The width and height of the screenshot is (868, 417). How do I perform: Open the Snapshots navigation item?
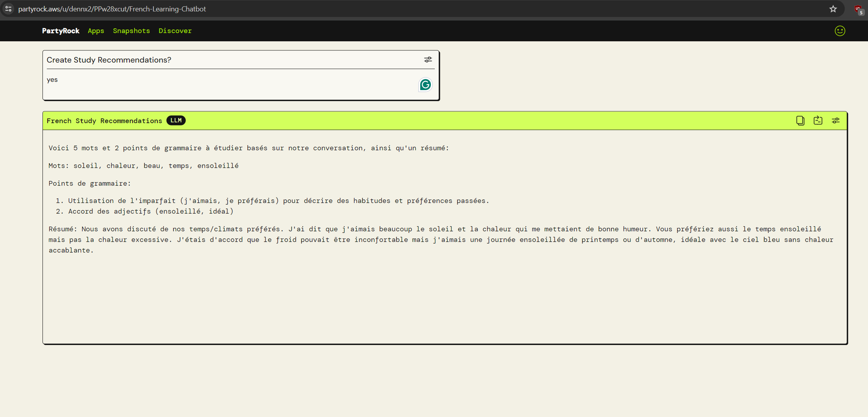[x=131, y=31]
